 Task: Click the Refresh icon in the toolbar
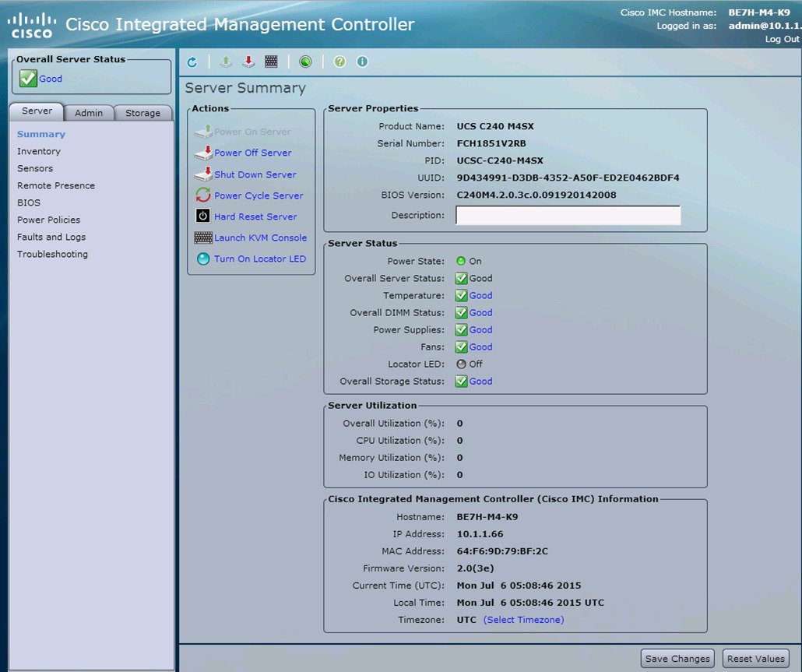[x=192, y=62]
